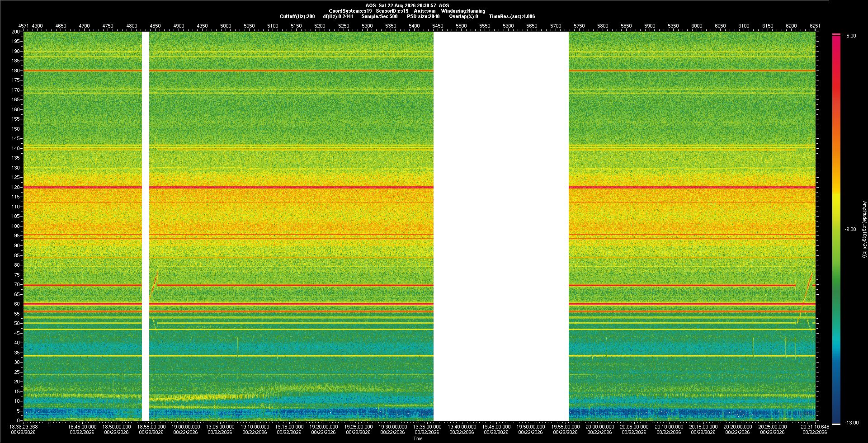
Task: Click the -13.00 color scale minimum label
Action: tap(852, 423)
